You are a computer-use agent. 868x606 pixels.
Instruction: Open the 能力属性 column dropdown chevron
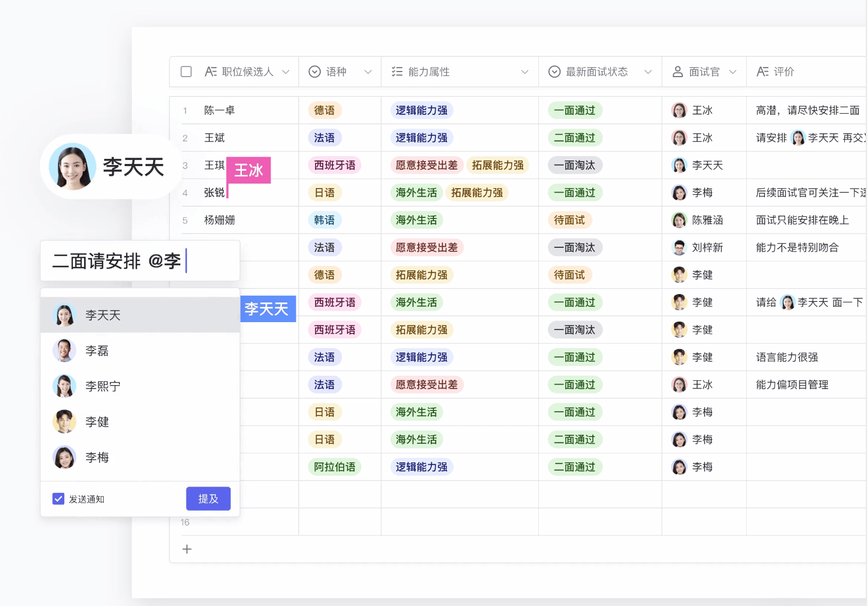click(525, 72)
